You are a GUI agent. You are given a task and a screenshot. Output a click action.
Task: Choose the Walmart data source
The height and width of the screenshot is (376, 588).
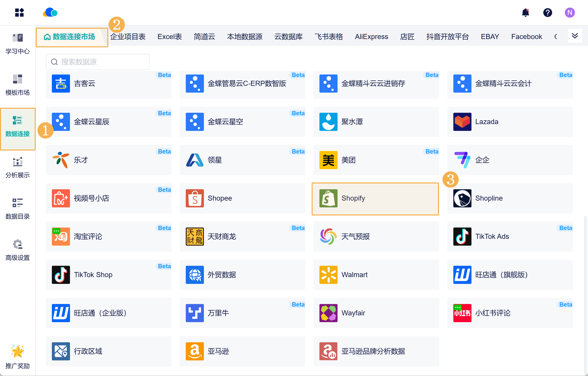(376, 275)
